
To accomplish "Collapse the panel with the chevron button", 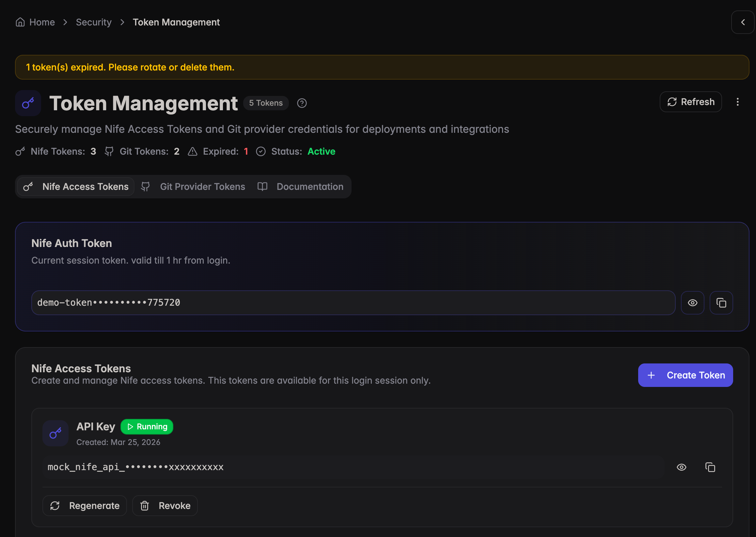I will click(x=743, y=22).
